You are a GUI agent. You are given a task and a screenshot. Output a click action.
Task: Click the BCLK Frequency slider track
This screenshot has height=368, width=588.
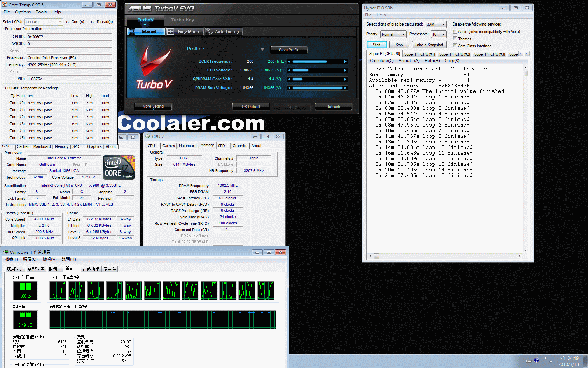point(317,62)
